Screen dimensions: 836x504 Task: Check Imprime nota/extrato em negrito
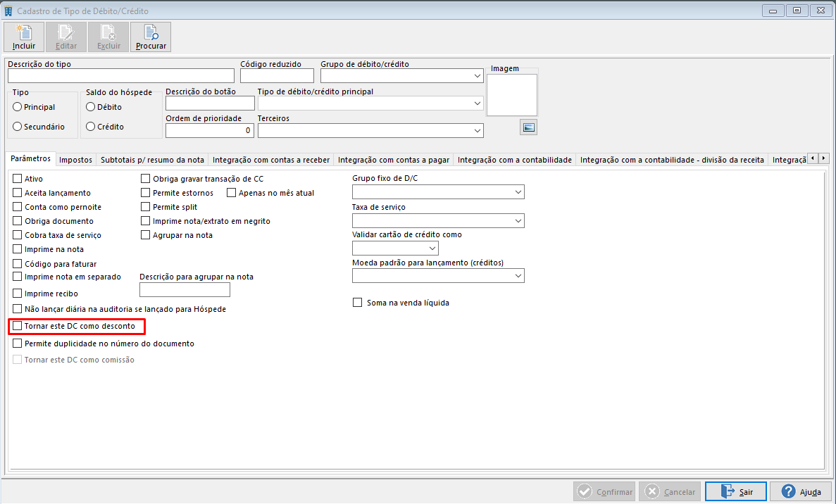pyautogui.click(x=146, y=221)
